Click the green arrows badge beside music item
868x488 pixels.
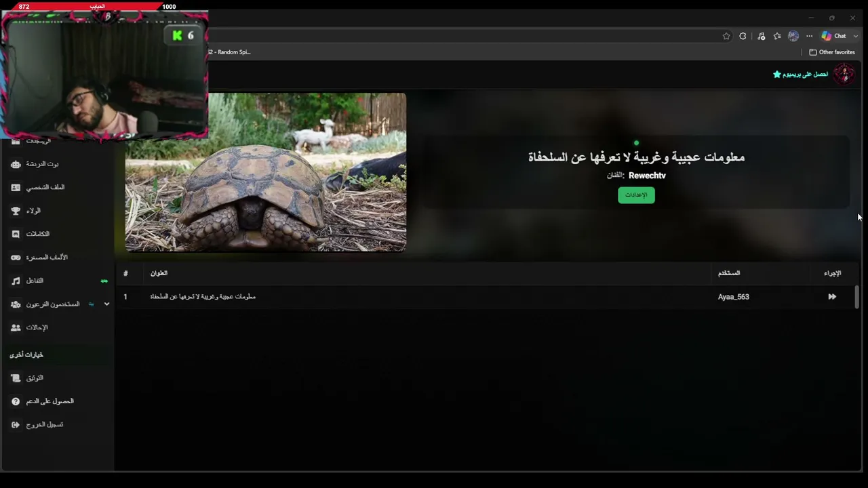(x=104, y=281)
